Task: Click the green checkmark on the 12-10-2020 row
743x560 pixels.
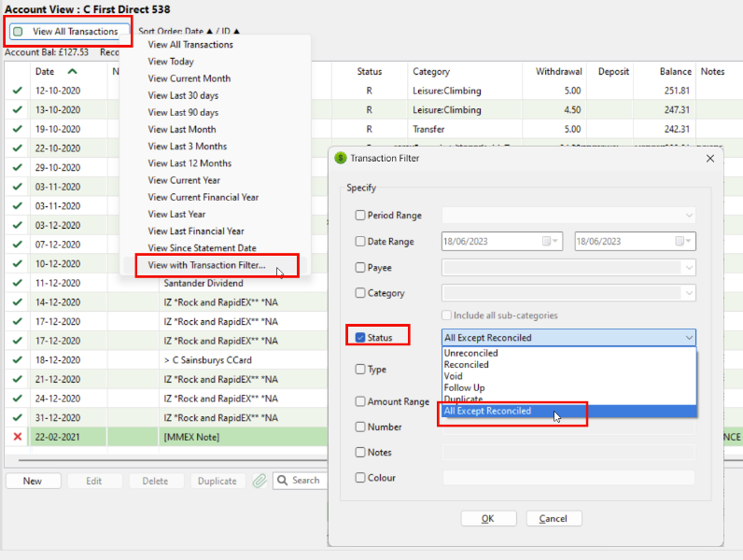Action: tap(17, 91)
